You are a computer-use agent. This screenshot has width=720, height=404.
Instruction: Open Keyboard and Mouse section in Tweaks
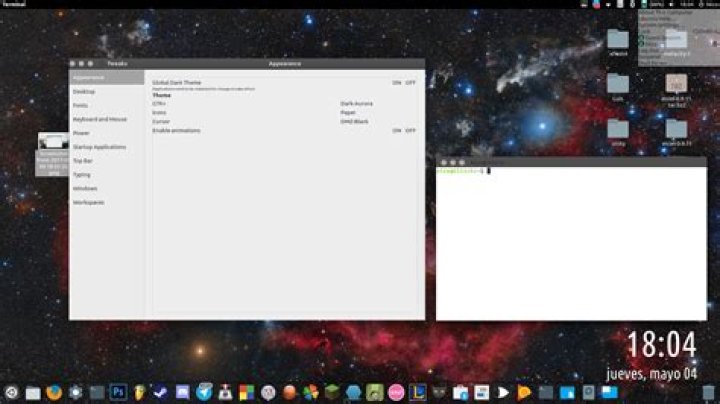[x=107, y=119]
